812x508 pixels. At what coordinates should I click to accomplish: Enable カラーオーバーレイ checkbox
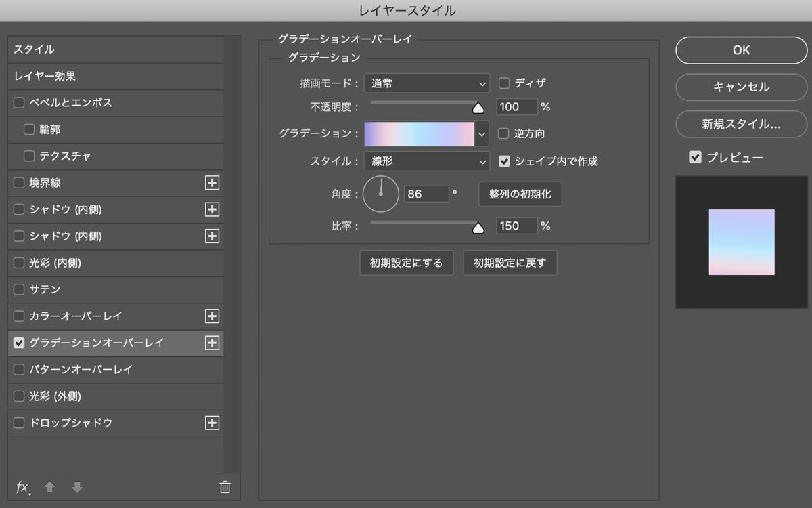click(x=19, y=316)
